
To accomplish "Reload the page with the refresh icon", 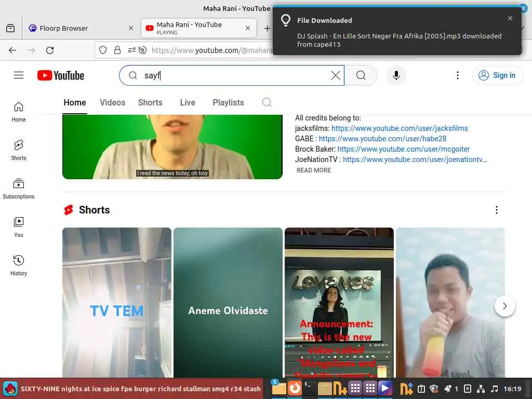I will click(50, 50).
